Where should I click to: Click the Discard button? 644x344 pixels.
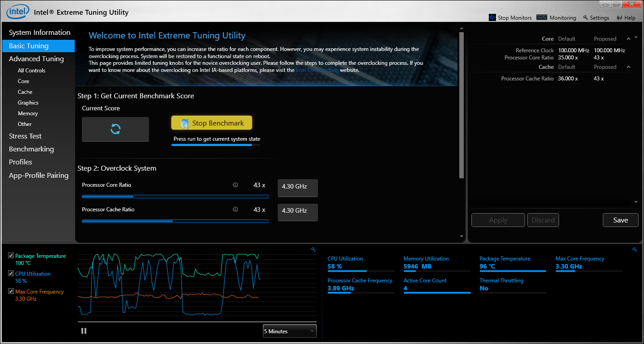pos(543,220)
